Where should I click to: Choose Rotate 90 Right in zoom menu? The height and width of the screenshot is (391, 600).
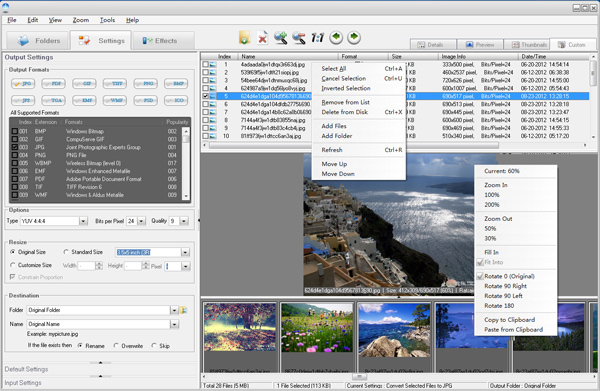(x=505, y=286)
